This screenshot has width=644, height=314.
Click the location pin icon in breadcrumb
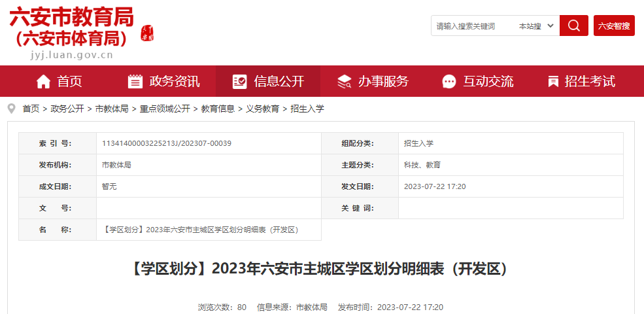click(12, 109)
